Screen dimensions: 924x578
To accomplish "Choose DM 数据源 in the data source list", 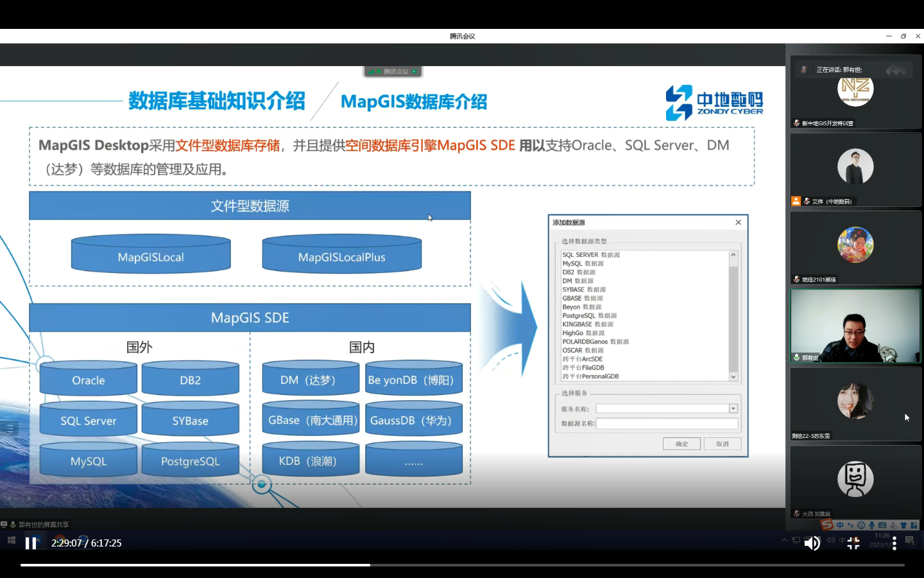I will coord(578,281).
